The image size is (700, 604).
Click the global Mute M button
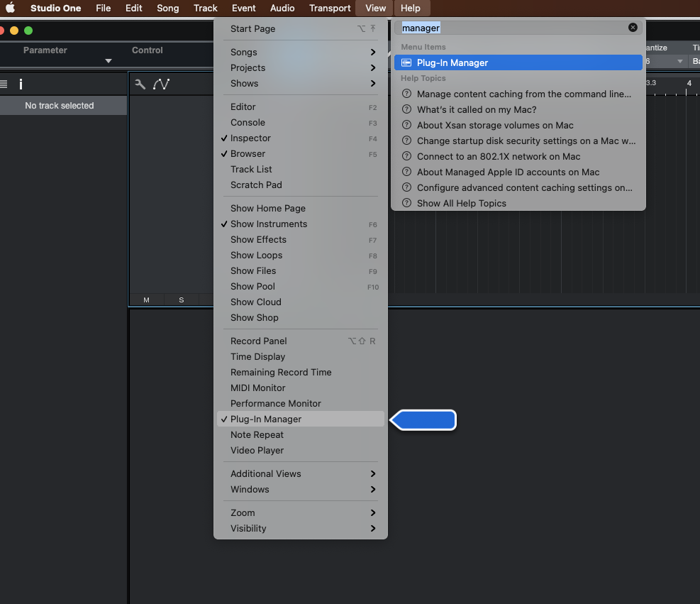tap(146, 300)
